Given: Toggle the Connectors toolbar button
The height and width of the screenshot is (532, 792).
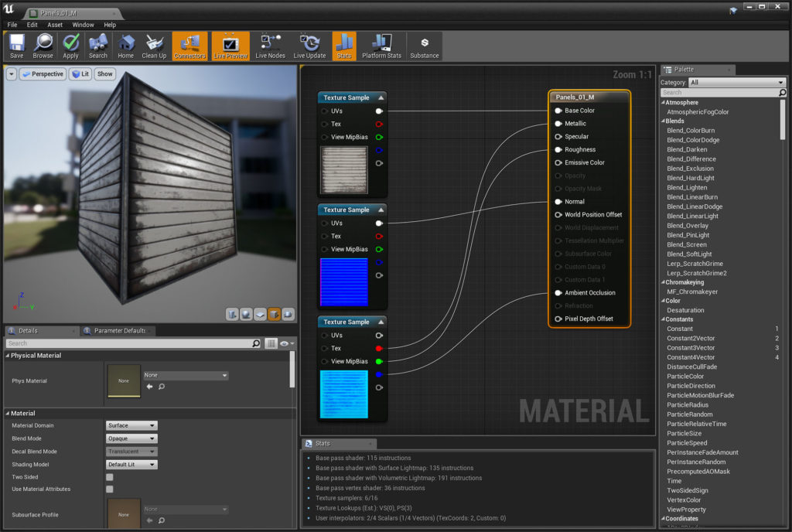Looking at the screenshot, I should (x=189, y=46).
